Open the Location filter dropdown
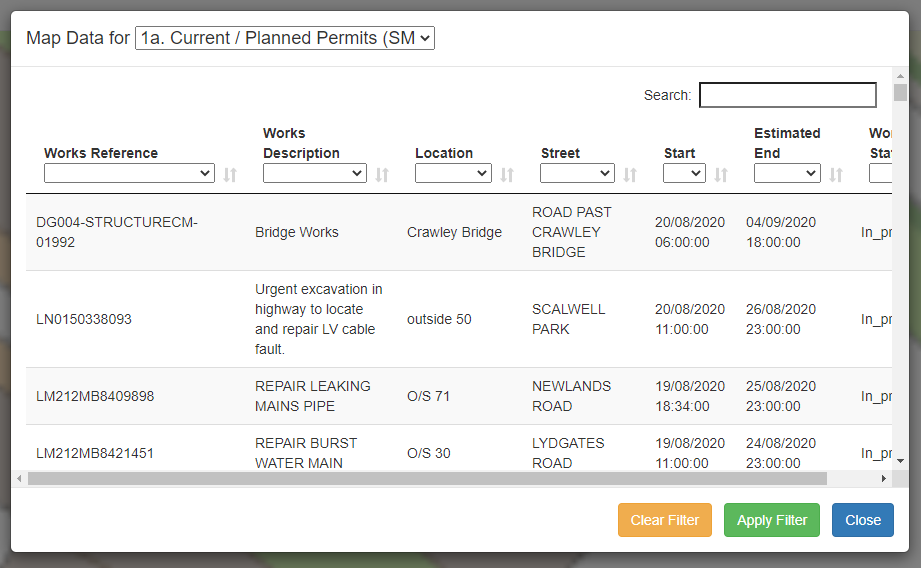 (452, 174)
